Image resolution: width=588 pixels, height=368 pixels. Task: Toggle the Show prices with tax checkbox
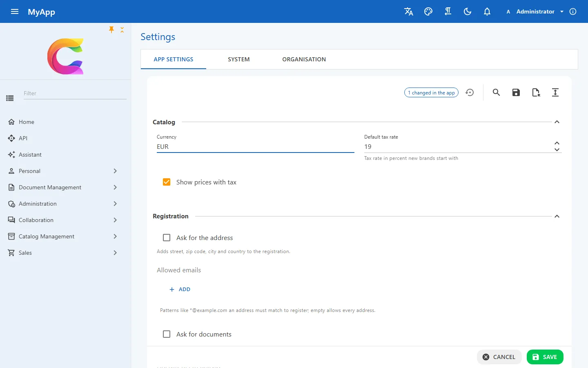click(167, 182)
